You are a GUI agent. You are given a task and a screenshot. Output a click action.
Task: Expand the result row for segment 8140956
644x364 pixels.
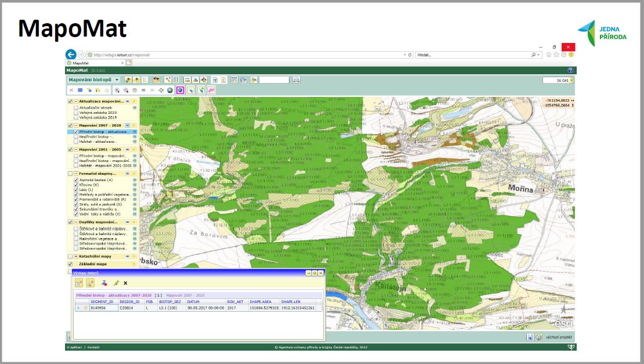[x=78, y=308]
